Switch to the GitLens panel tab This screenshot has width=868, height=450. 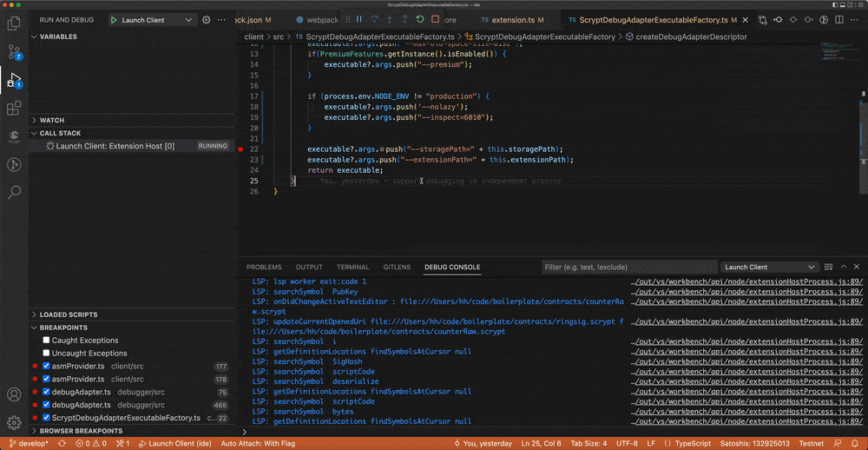coord(397,267)
